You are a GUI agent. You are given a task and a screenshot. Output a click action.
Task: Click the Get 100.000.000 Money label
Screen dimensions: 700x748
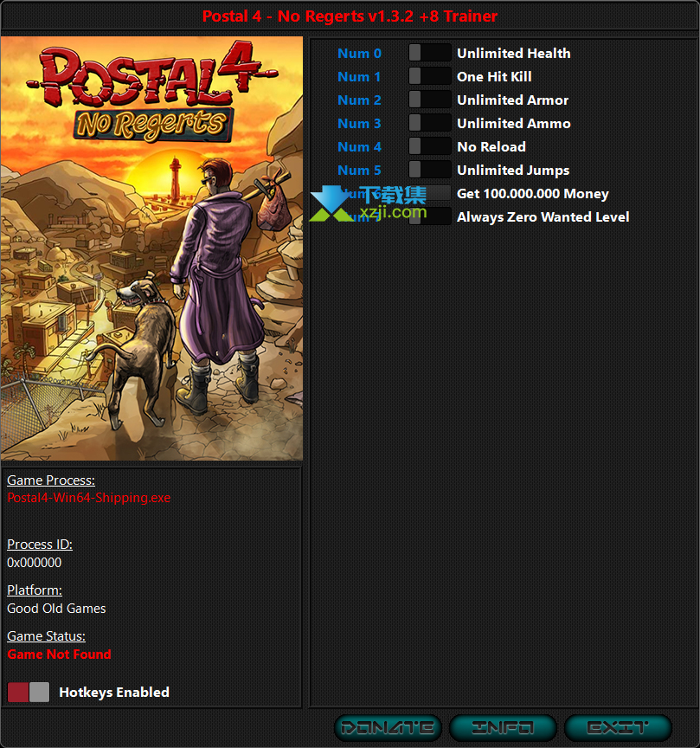[533, 194]
